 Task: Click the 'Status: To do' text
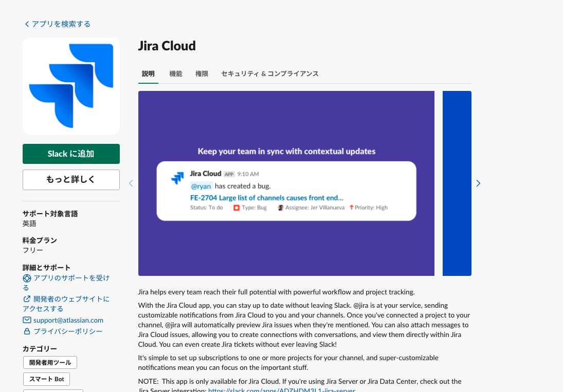[207, 208]
